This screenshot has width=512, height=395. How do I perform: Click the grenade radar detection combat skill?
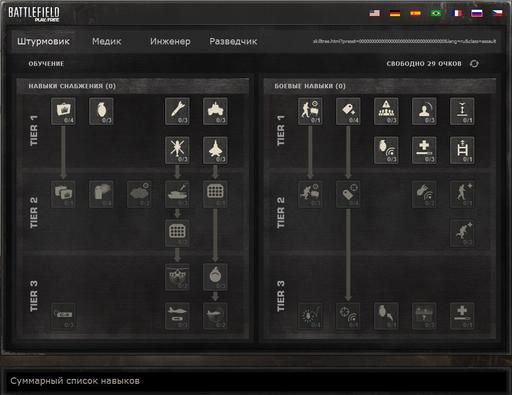point(386,150)
